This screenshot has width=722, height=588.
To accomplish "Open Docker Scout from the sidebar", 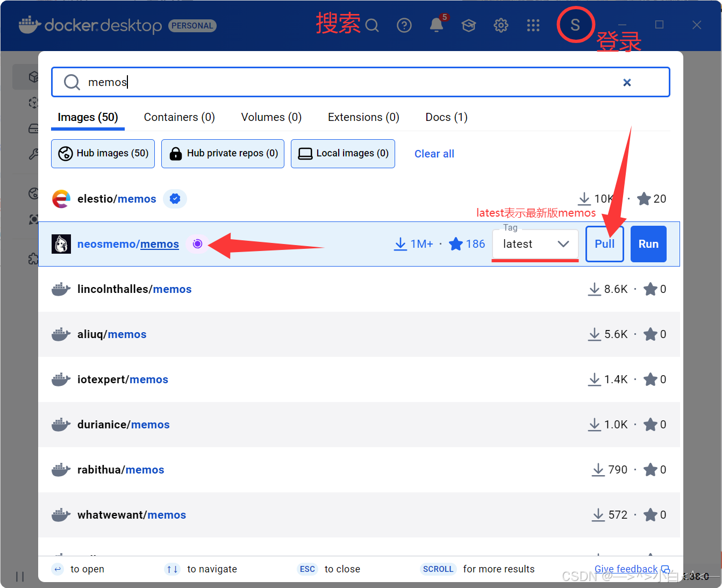I will coord(33,219).
